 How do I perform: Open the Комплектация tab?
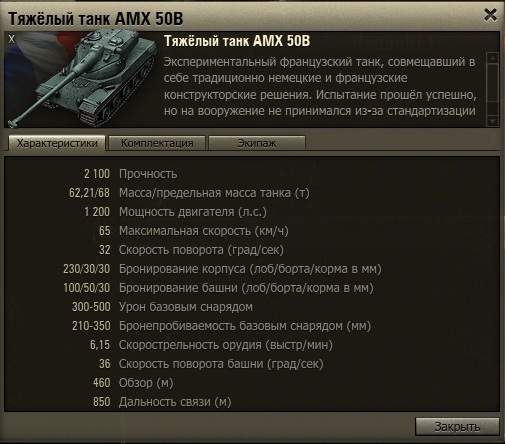point(157,143)
